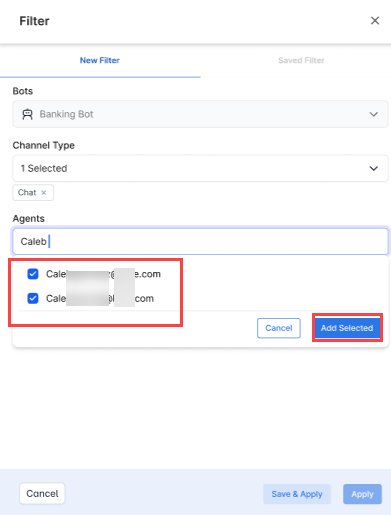Viewport: 391px width, 515px height.
Task: Switch to the New Filter tab
Action: 100,60
